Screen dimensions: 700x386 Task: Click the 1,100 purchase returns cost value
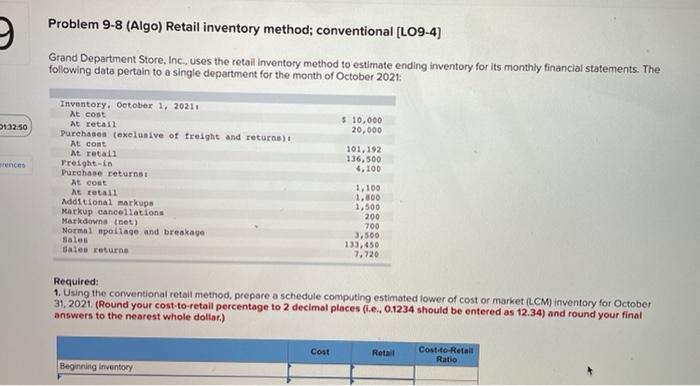pyautogui.click(x=368, y=188)
